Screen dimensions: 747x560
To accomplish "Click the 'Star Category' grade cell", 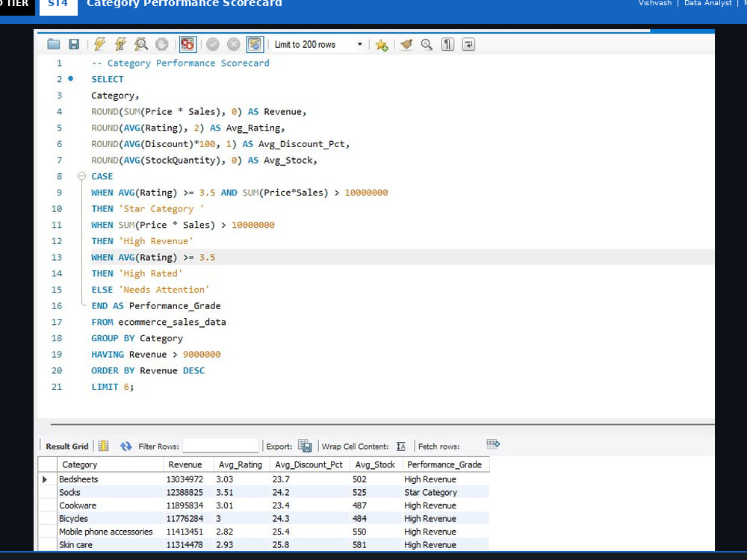I will click(445, 492).
